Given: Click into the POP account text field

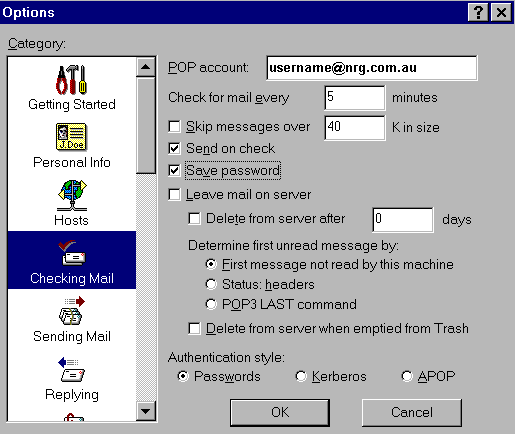Looking at the screenshot, I should [372, 68].
